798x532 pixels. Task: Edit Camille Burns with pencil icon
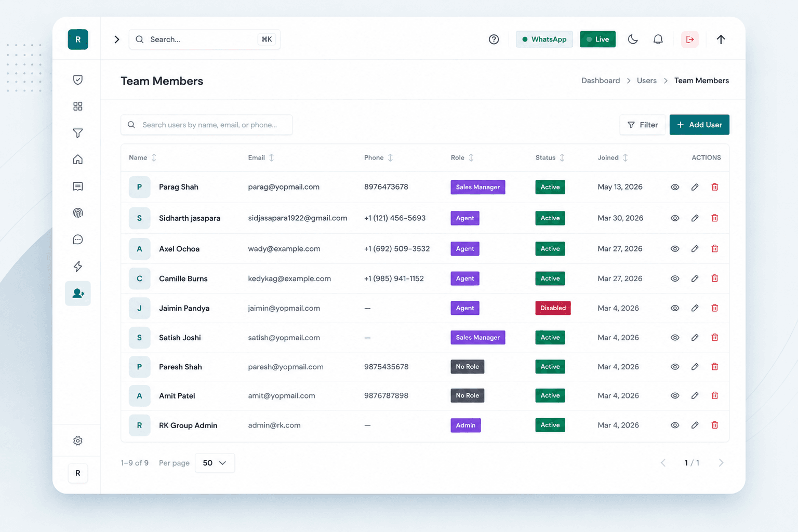click(x=695, y=278)
